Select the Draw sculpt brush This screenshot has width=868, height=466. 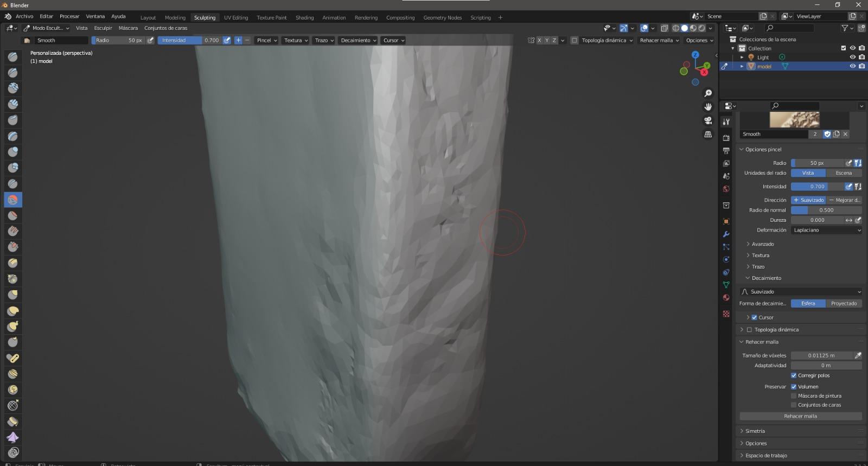pyautogui.click(x=13, y=57)
